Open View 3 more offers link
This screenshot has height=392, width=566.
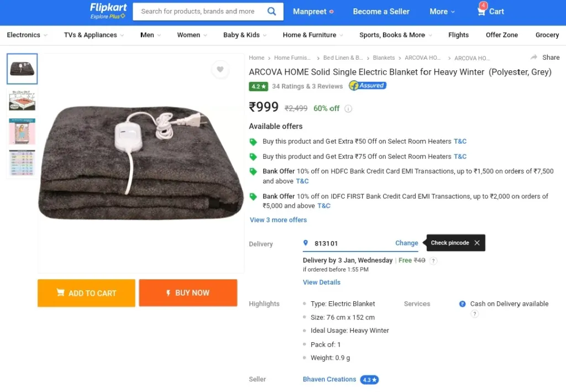pos(278,220)
